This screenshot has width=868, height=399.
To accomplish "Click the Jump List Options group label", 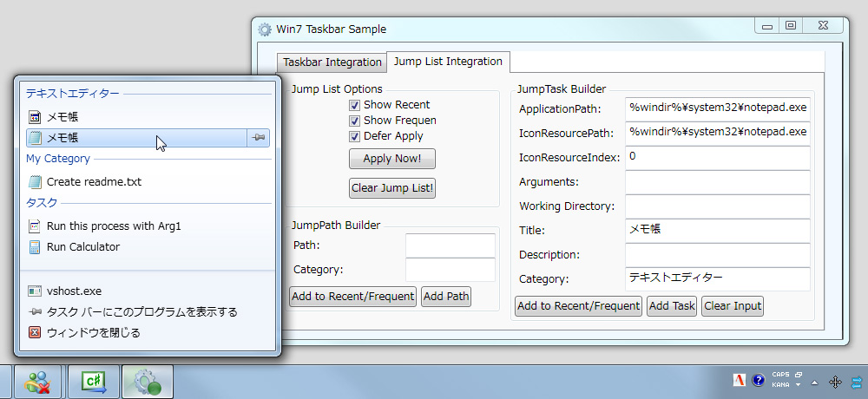I will tap(337, 88).
